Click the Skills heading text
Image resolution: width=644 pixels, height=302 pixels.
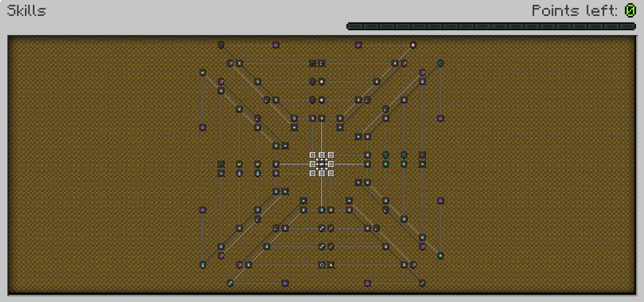click(27, 11)
